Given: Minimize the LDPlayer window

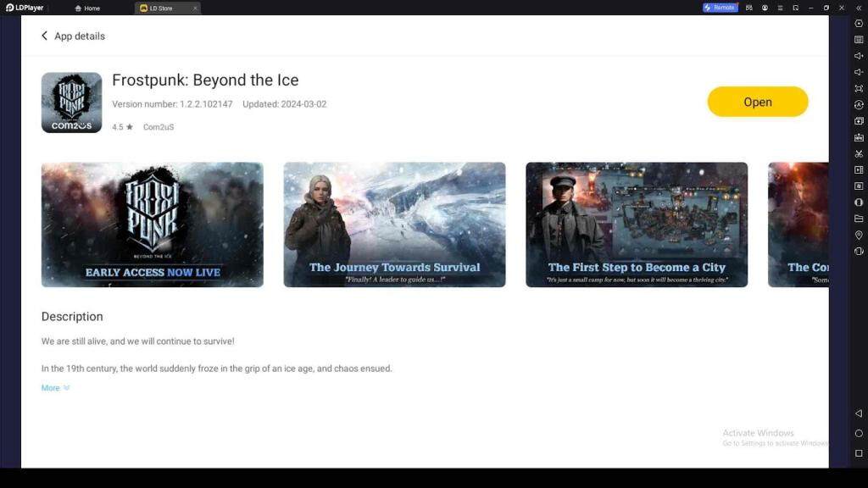Looking at the screenshot, I should 811,8.
